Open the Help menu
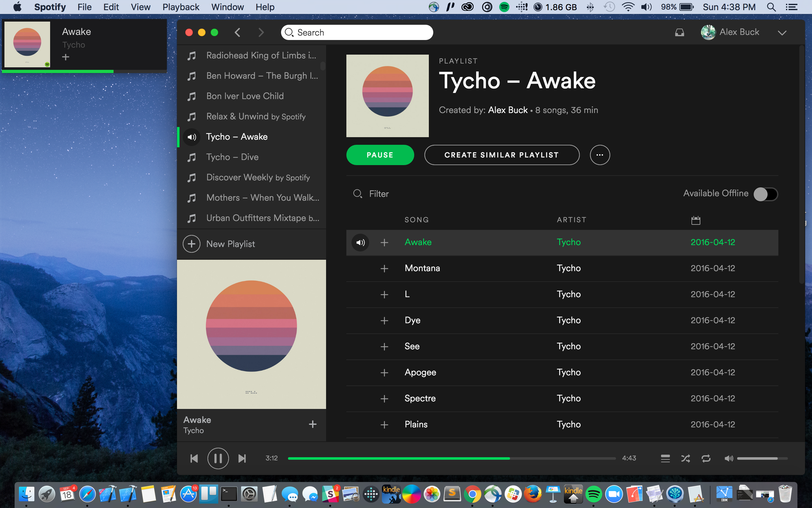Image resolution: width=812 pixels, height=508 pixels. click(265, 7)
